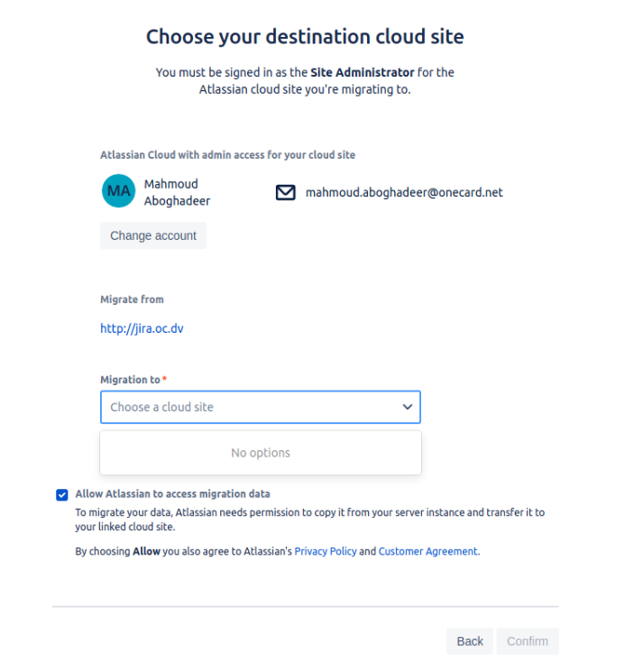This screenshot has width=643, height=672.
Task: Click the Back button
Action: click(x=470, y=641)
